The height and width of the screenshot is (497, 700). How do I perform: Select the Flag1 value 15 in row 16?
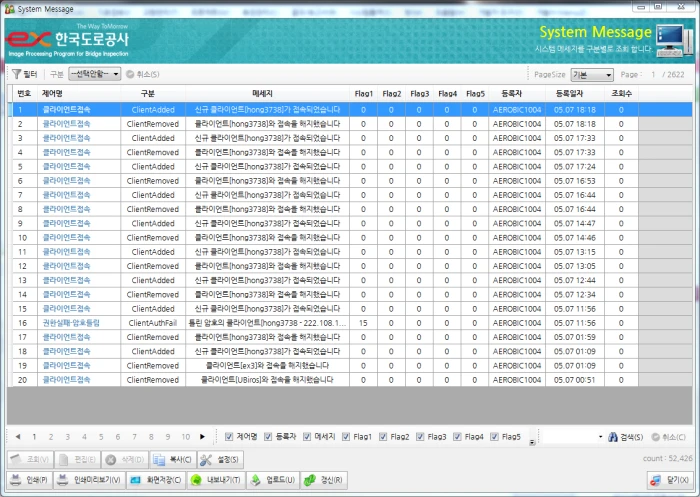click(363, 323)
